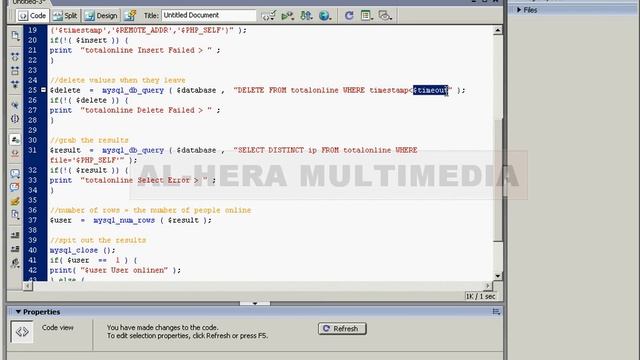Click 'totalonline Insert Failed' string on line 21
Image resolution: width=640 pixels, height=360 pixels.
click(146, 50)
